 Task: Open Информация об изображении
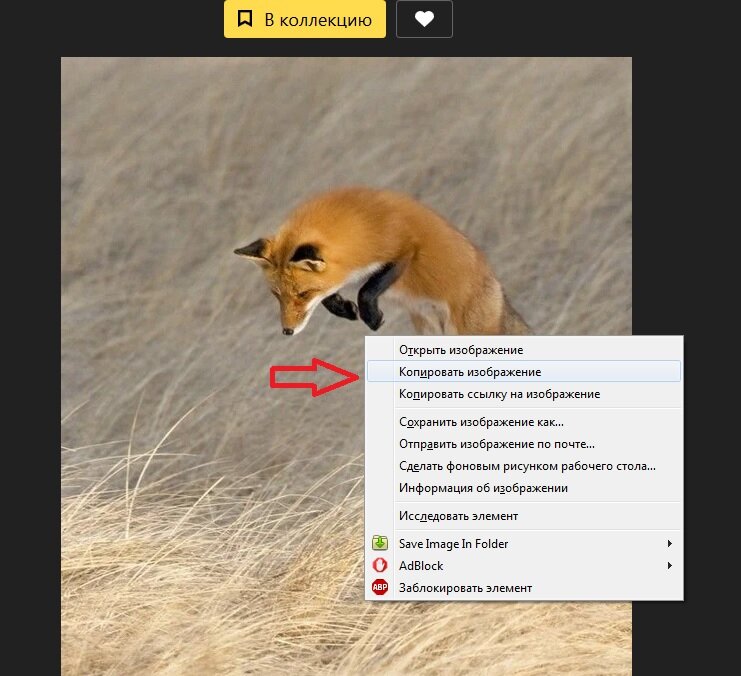click(483, 488)
